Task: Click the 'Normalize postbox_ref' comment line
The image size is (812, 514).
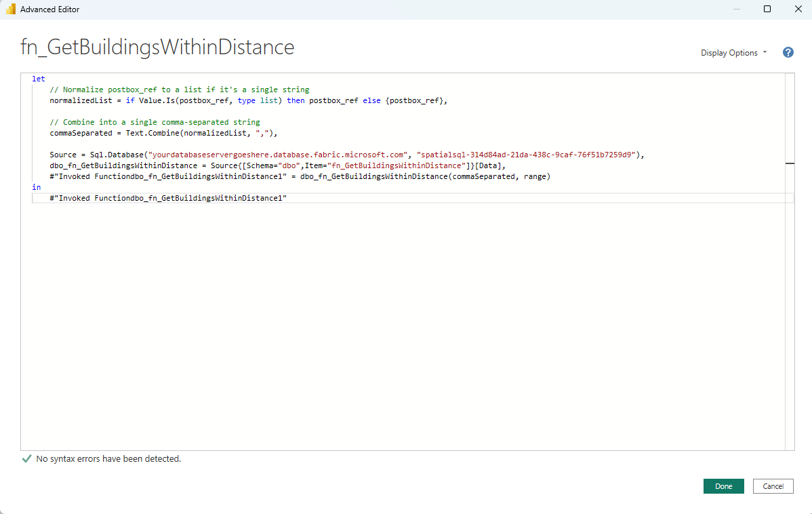Action: pyautogui.click(x=179, y=90)
